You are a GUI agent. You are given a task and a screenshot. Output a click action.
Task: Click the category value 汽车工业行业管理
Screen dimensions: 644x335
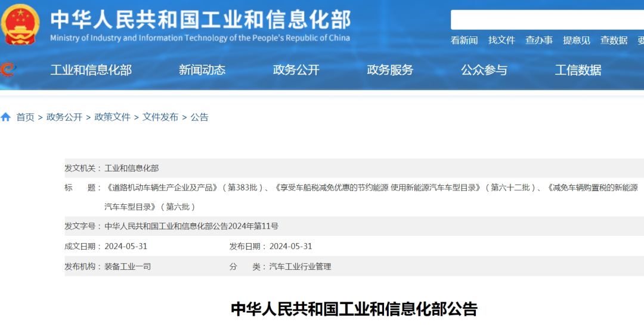point(300,267)
